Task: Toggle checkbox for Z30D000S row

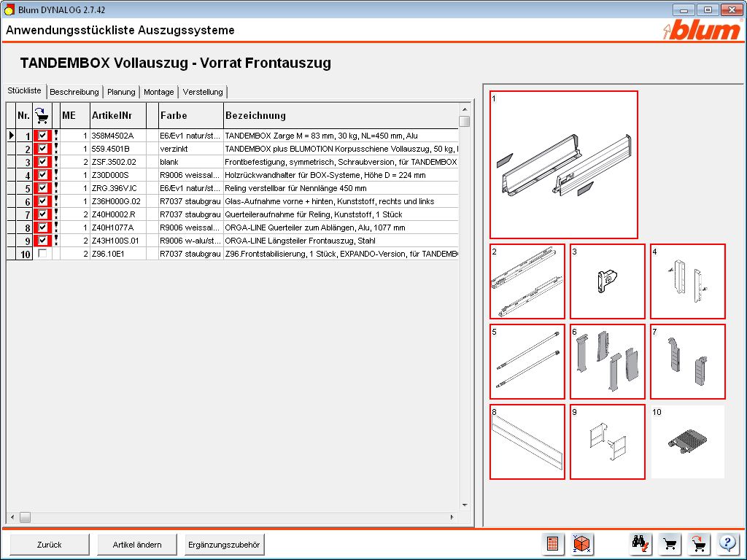Action: pyautogui.click(x=42, y=175)
